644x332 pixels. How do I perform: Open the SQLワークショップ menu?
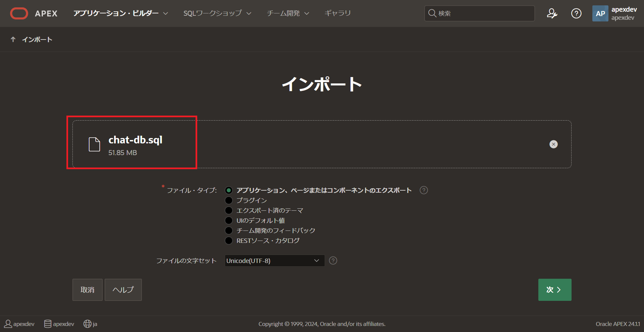(213, 13)
